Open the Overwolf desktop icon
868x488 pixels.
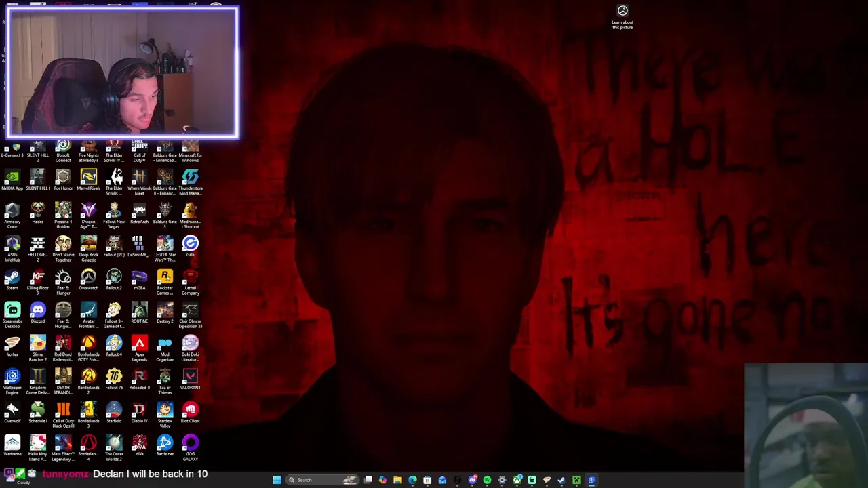(12, 412)
